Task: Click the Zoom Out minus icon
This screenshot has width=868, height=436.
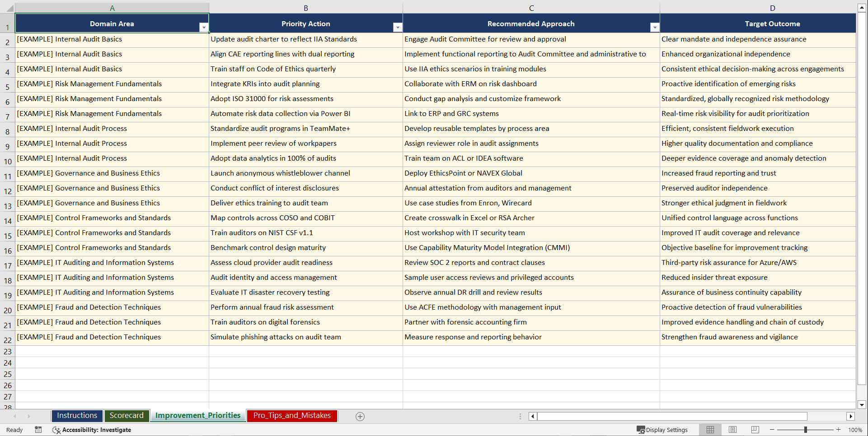Action: (772, 430)
